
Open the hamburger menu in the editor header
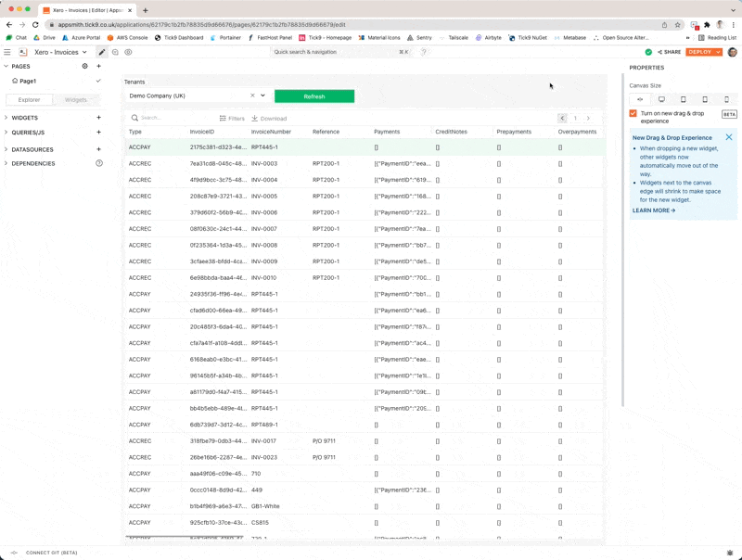7,53
